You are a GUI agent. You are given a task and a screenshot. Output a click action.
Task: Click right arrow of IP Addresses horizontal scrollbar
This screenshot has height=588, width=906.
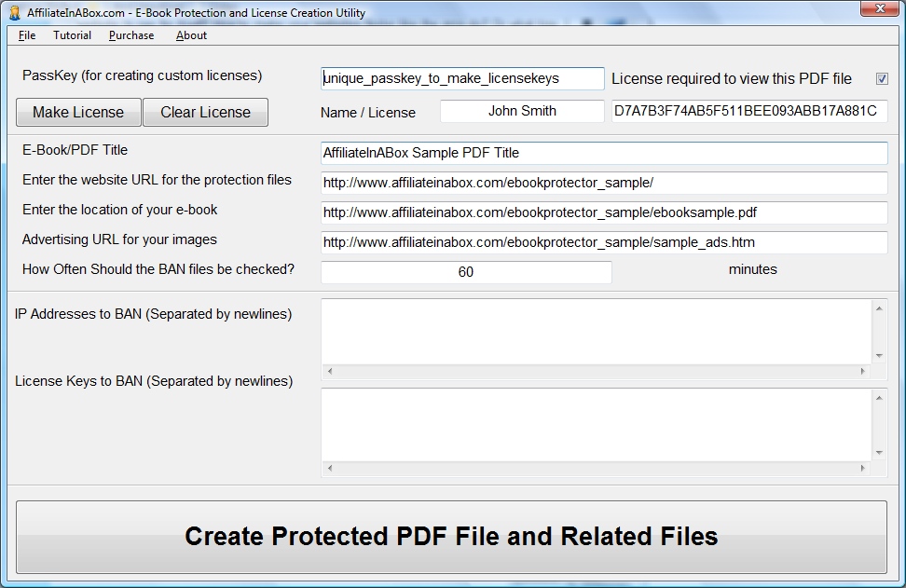click(863, 372)
